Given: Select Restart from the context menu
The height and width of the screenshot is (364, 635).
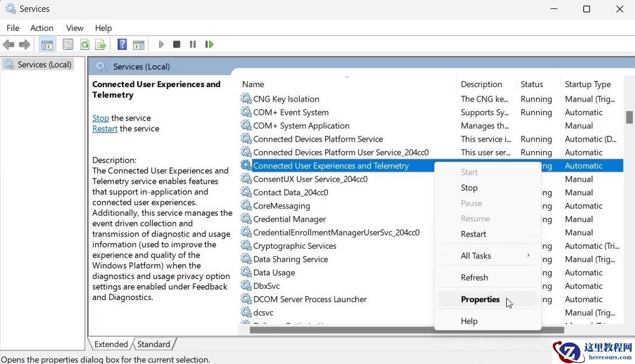Looking at the screenshot, I should (x=473, y=234).
